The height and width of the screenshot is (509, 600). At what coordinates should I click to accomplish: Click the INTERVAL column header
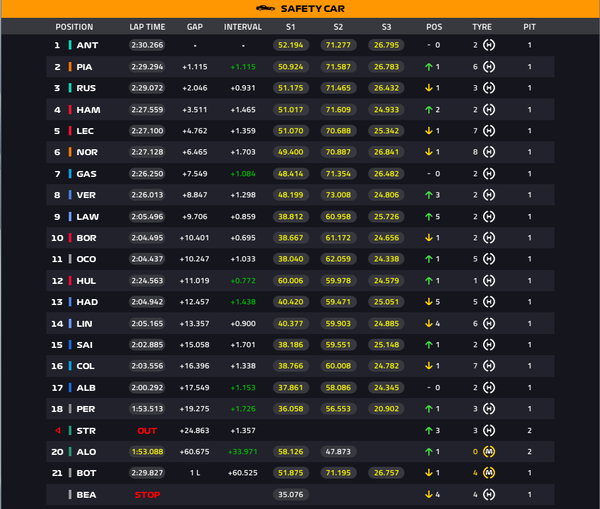click(x=243, y=27)
